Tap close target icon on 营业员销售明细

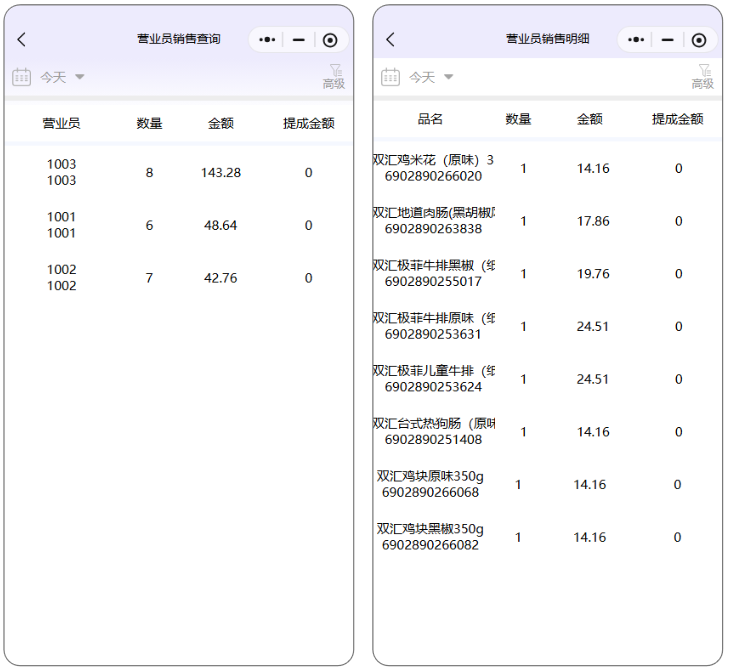pyautogui.click(x=699, y=40)
